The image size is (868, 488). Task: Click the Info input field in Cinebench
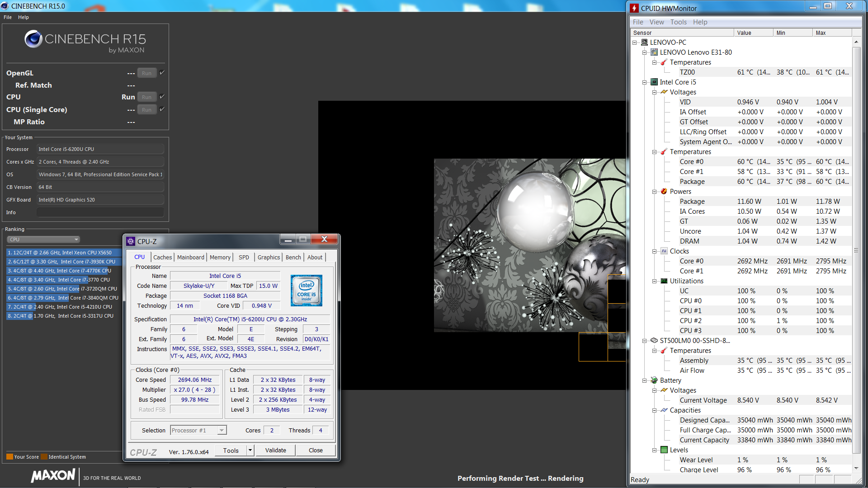point(100,212)
